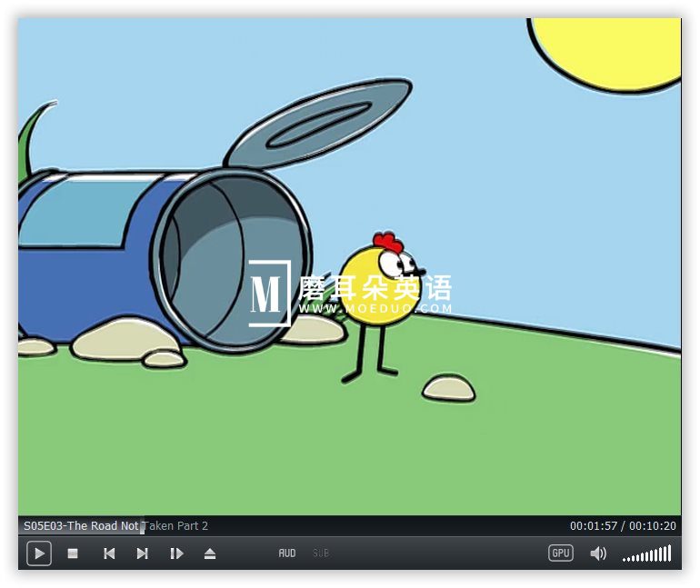Click the S05E03 video title text
The height and width of the screenshot is (588, 700).
pyautogui.click(x=115, y=526)
